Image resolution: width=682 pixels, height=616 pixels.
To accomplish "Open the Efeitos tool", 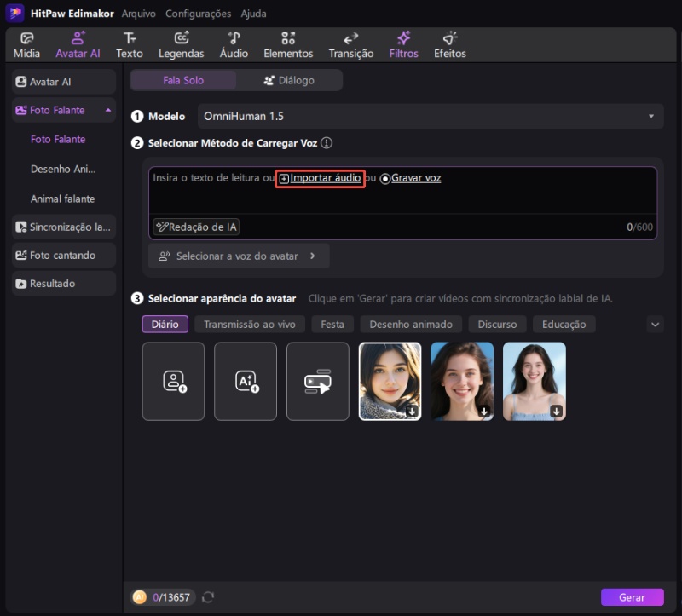I will (450, 45).
